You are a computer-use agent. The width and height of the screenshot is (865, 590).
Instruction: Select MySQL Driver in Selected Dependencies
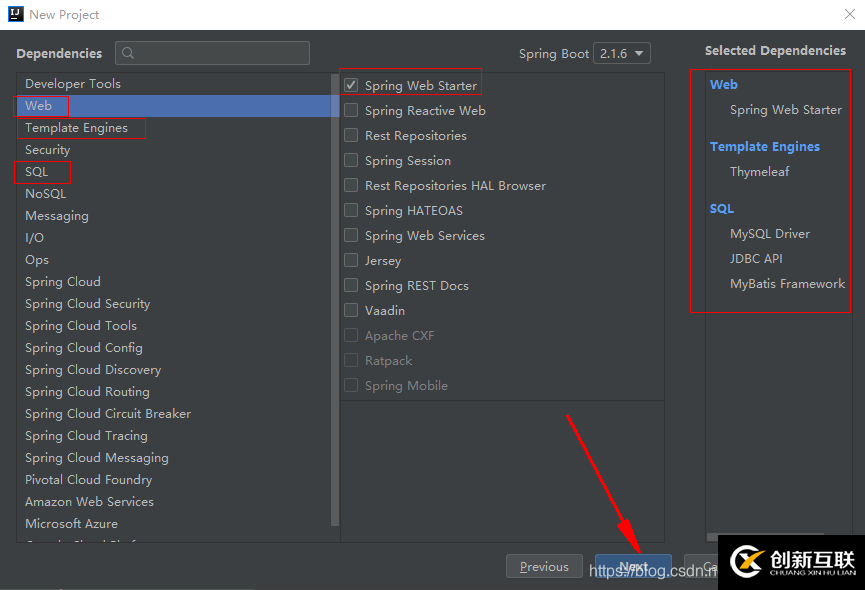770,234
